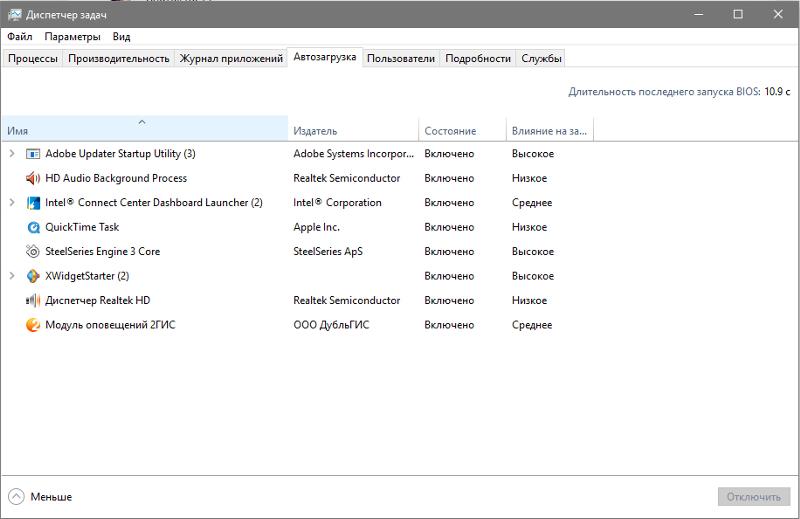Select Intel Connect Center Dashboard Launcher (2) name

(x=154, y=203)
